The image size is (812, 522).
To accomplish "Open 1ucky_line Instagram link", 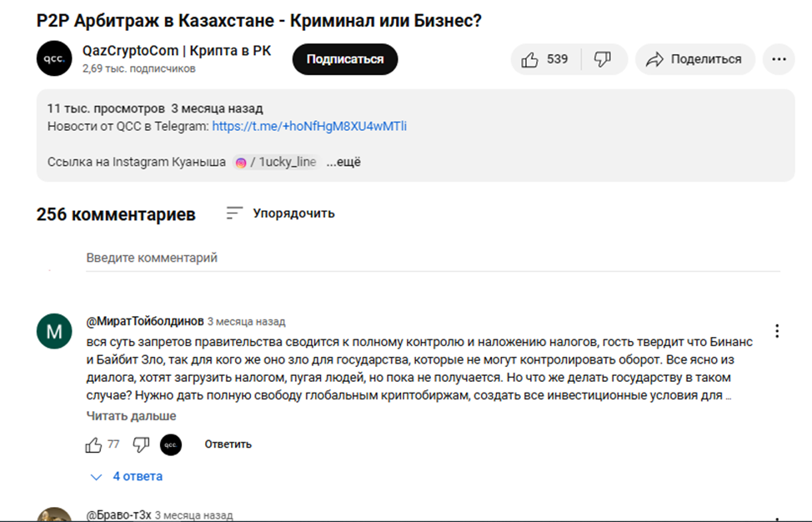I will [277, 162].
